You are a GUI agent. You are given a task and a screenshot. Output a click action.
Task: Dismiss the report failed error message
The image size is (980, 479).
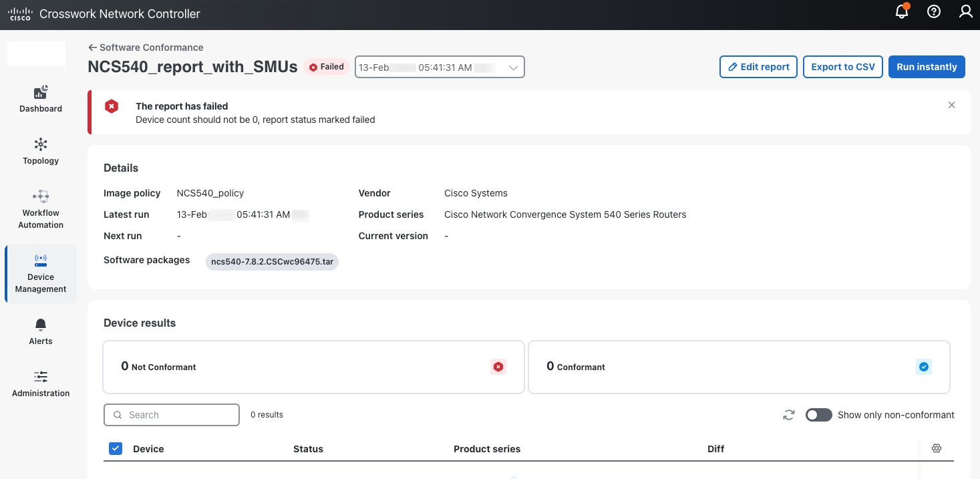pos(951,105)
